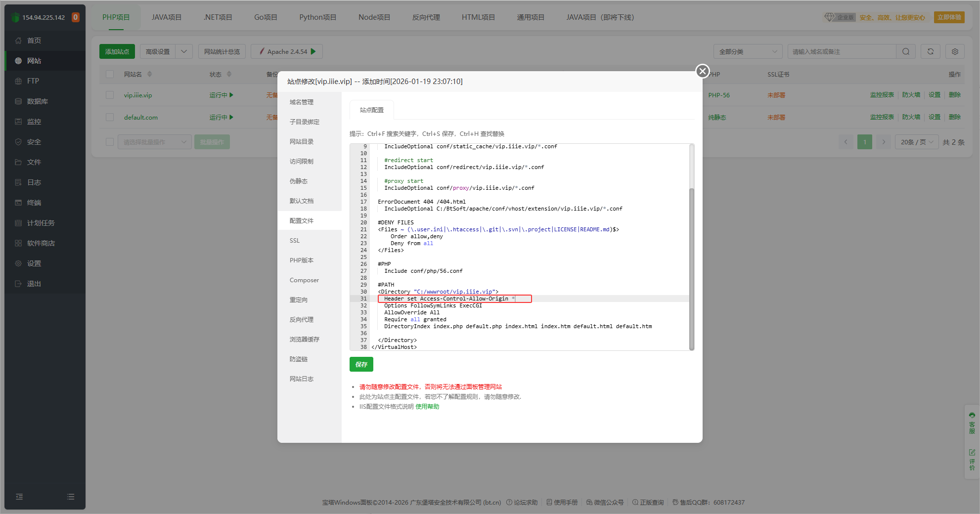Open Terminal in the left sidebar
The height and width of the screenshot is (514, 980).
pos(34,203)
